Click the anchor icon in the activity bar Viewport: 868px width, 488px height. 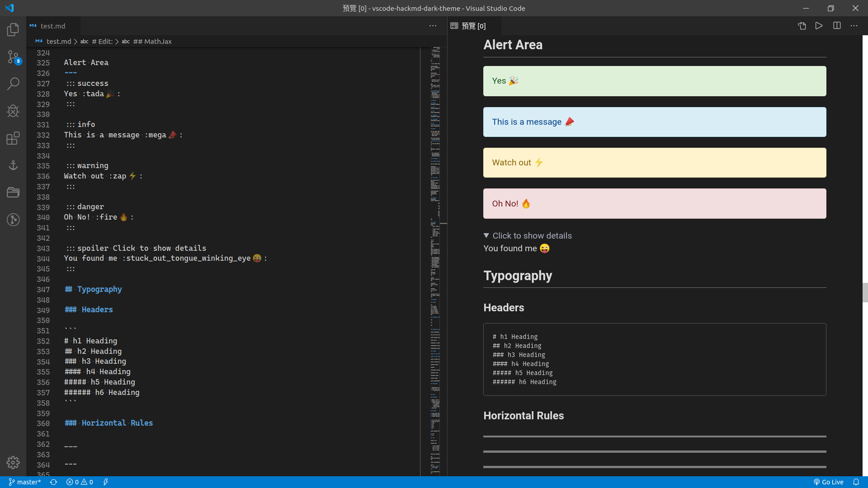point(13,165)
